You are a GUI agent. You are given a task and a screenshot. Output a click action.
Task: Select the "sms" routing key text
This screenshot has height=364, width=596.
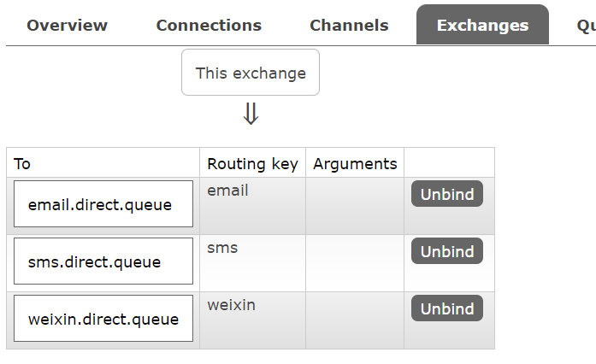(x=222, y=248)
